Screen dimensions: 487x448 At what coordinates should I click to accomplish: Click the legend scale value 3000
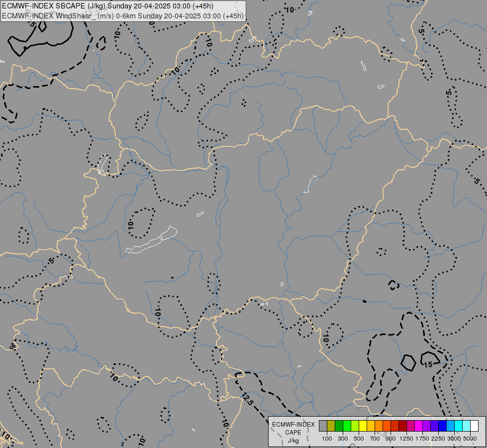click(x=454, y=439)
